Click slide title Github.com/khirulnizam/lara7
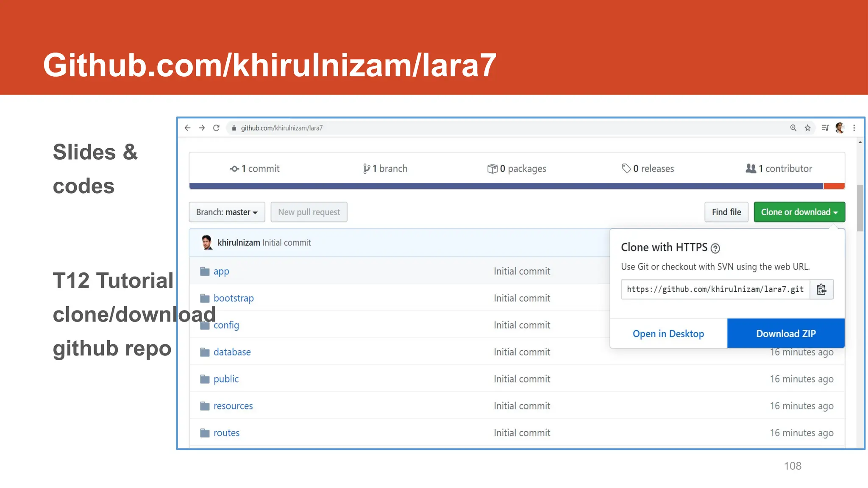This screenshot has height=488, width=868. point(270,65)
